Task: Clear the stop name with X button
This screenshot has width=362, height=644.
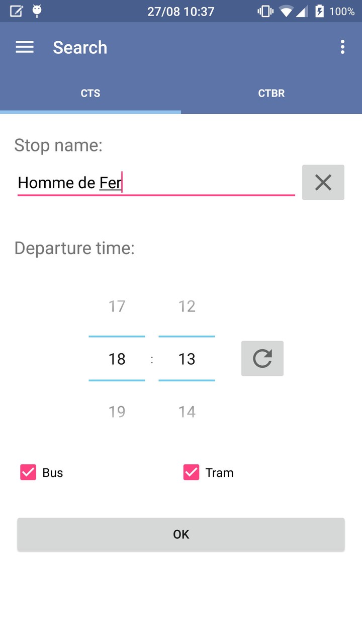Action: click(323, 183)
